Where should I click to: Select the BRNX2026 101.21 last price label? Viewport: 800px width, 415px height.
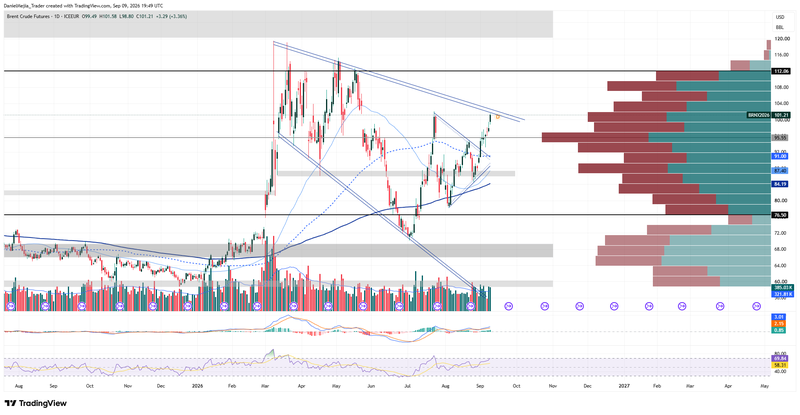click(x=769, y=115)
